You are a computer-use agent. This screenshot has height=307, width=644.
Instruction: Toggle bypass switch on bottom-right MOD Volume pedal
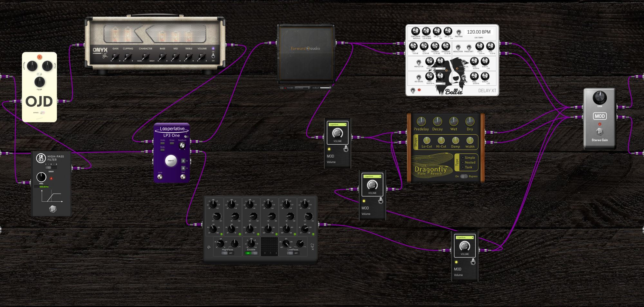click(x=473, y=262)
